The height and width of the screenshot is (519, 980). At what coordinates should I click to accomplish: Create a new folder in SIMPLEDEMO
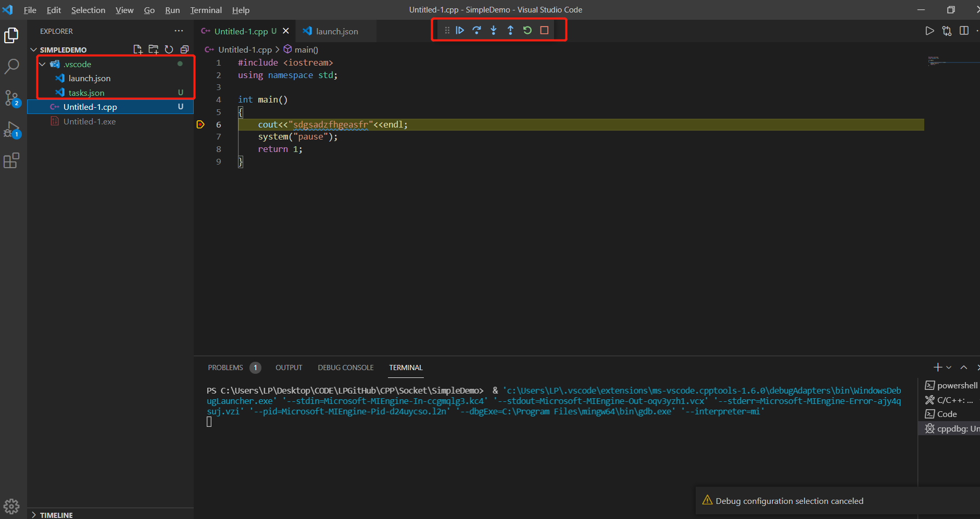tap(153, 49)
